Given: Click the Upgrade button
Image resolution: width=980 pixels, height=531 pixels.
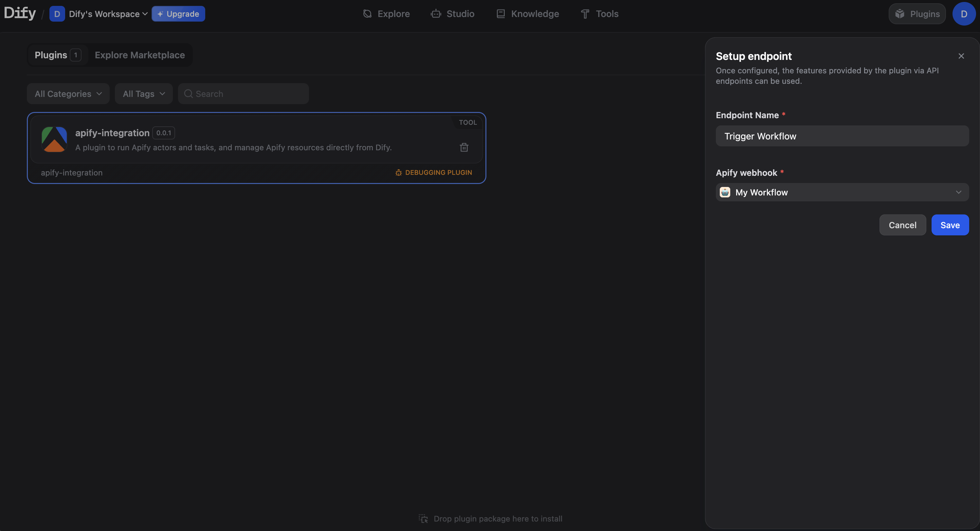Looking at the screenshot, I should coord(178,14).
